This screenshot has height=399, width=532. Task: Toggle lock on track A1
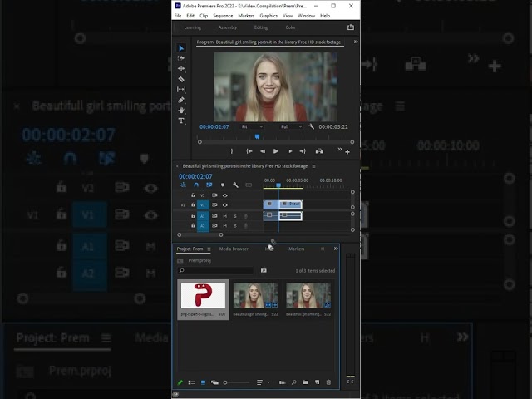point(193,216)
